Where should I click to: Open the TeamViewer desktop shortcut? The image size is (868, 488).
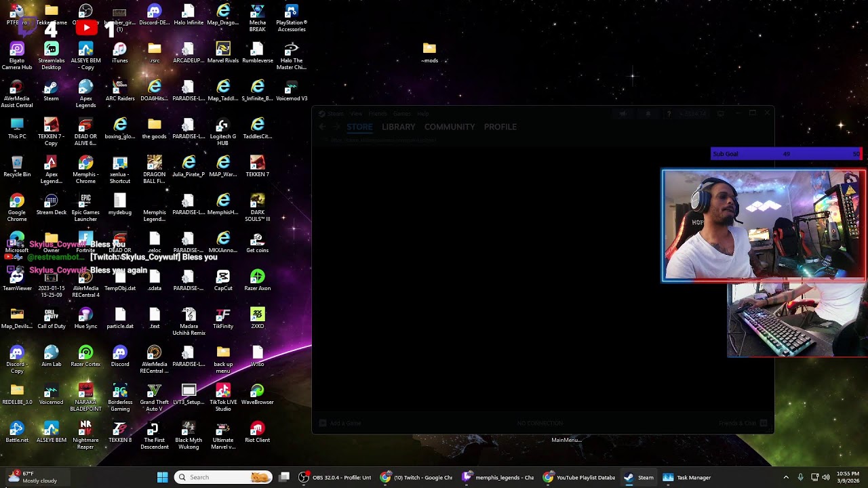pyautogui.click(x=17, y=281)
